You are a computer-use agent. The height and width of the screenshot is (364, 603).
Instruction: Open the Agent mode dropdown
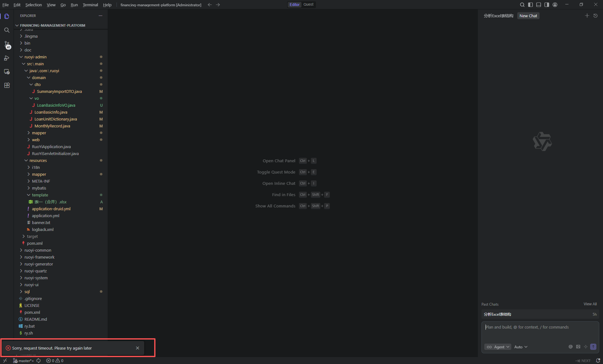tap(498, 347)
